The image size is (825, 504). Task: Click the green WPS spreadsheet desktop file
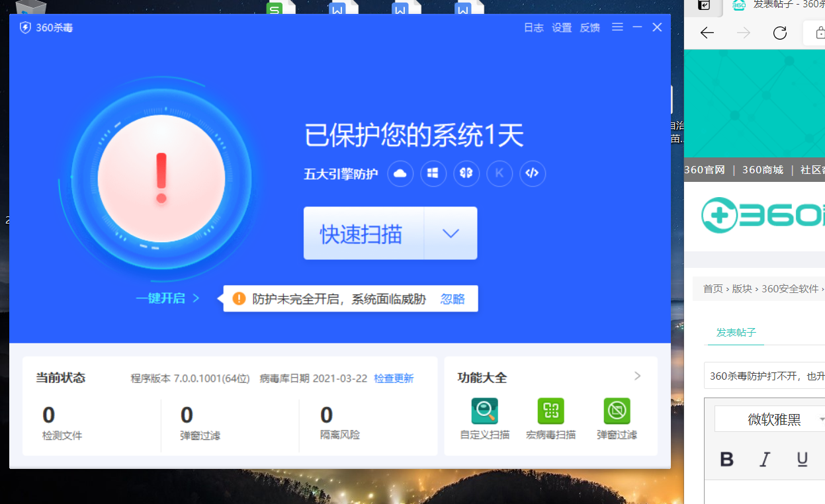(280, 7)
